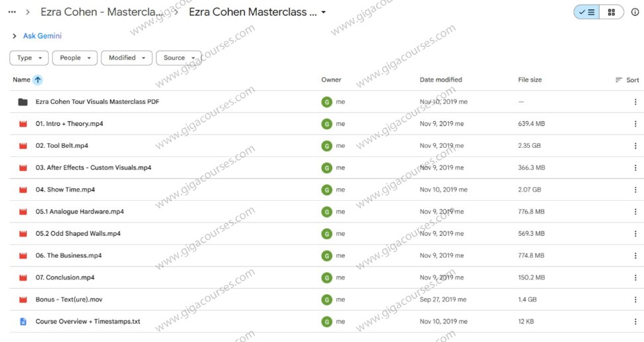Select video icon for 07. Conclusion.mp4

click(x=23, y=278)
